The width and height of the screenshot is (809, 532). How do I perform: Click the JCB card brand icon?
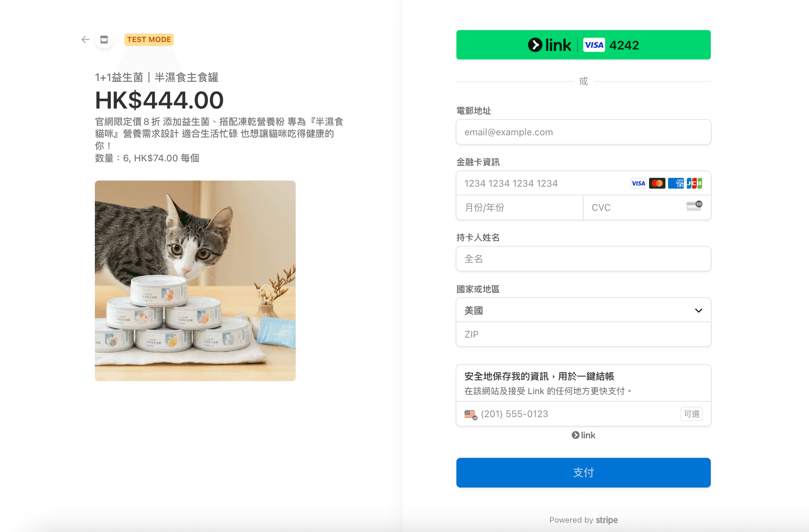coord(694,183)
